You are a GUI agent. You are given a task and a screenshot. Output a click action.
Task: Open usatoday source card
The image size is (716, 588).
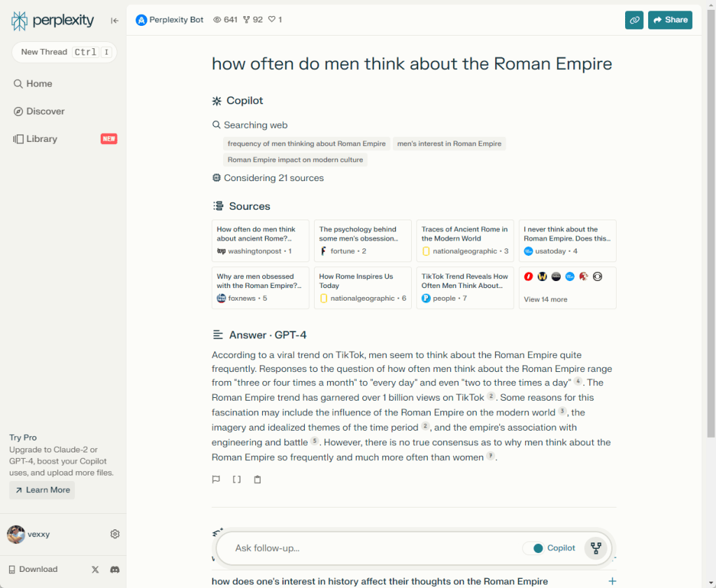coord(568,241)
